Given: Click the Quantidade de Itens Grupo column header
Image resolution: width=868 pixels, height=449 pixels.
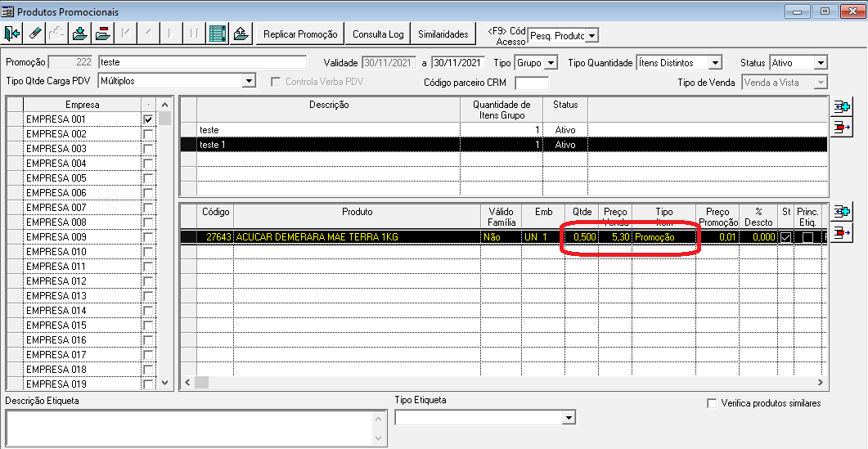Looking at the screenshot, I should click(x=501, y=110).
